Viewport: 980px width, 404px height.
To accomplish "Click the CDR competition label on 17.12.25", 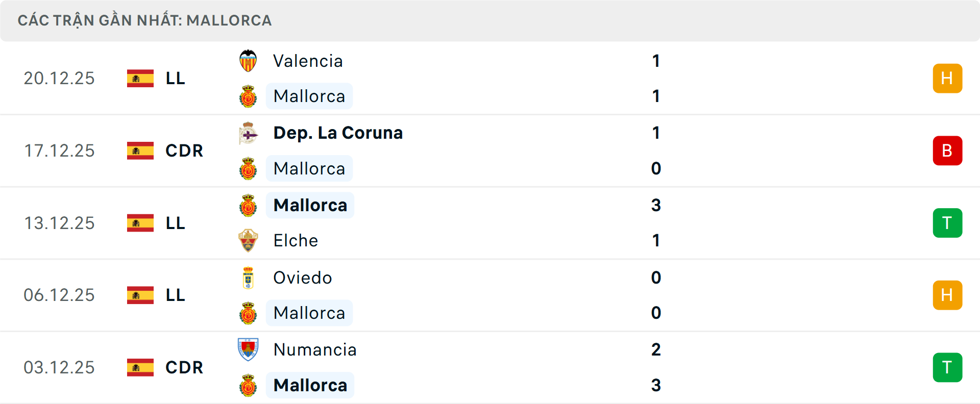I will 184,151.
